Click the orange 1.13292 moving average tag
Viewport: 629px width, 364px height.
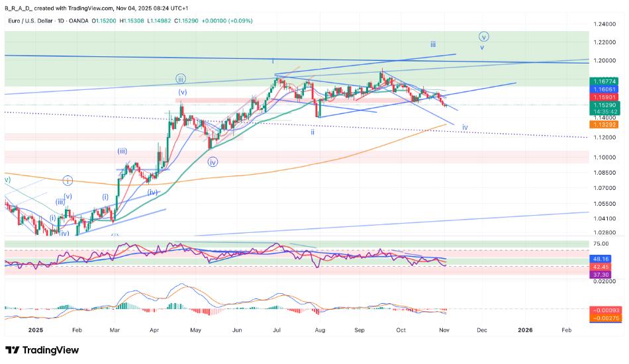[605, 124]
